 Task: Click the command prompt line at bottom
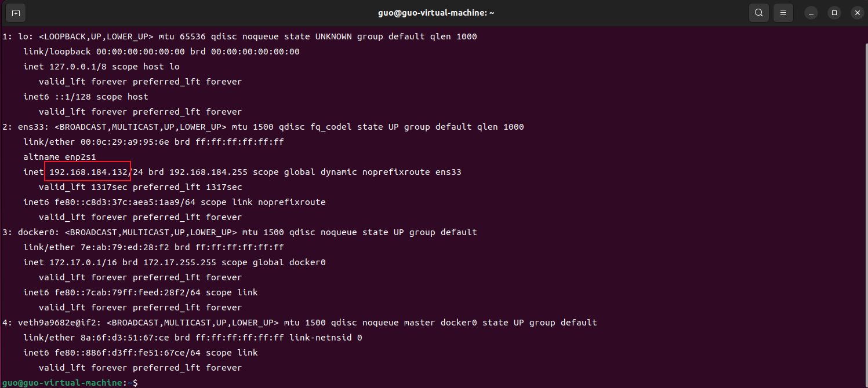click(x=70, y=383)
